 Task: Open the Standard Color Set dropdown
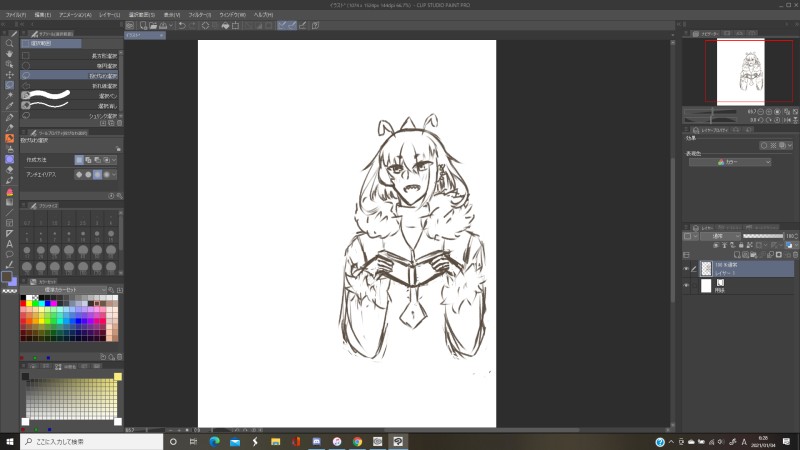63,290
